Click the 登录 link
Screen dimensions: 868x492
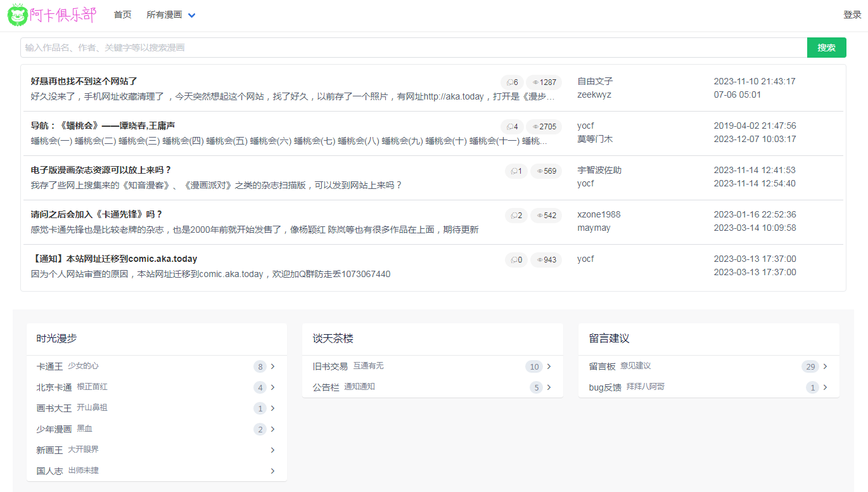(853, 14)
